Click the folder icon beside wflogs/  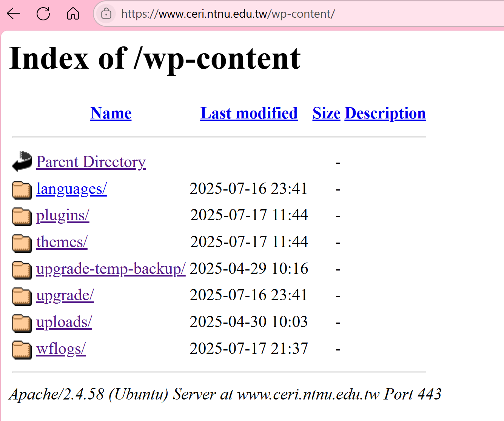22,349
